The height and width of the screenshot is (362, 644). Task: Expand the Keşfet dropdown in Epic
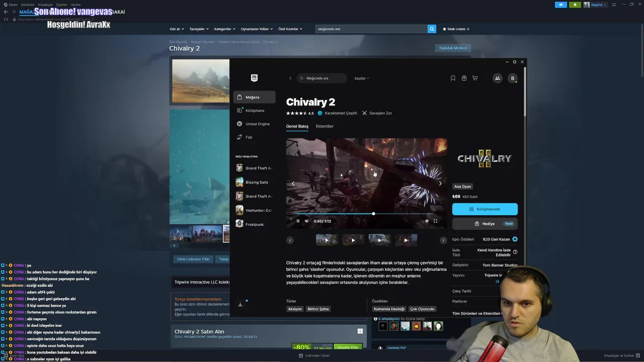(x=362, y=78)
